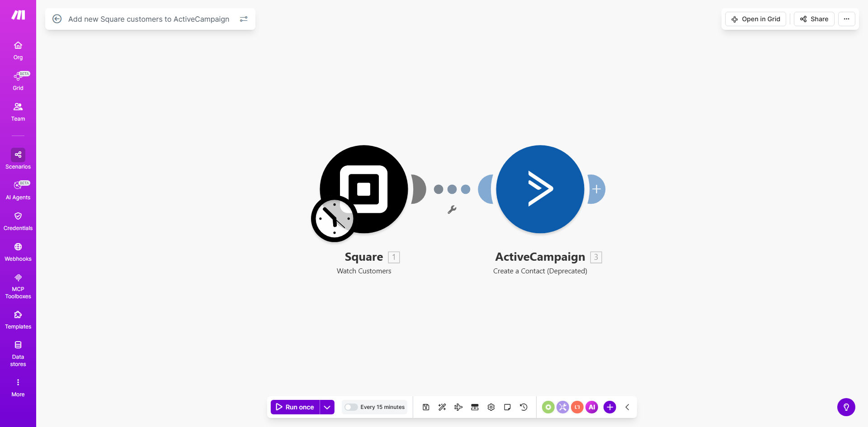This screenshot has width=868, height=427.
Task: Open the version history icon
Action: pyautogui.click(x=524, y=407)
